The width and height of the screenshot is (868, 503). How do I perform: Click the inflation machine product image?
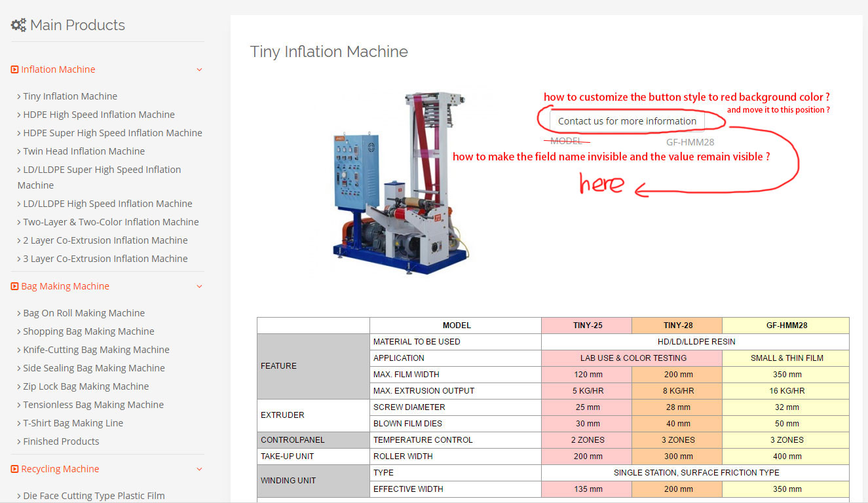coord(400,183)
